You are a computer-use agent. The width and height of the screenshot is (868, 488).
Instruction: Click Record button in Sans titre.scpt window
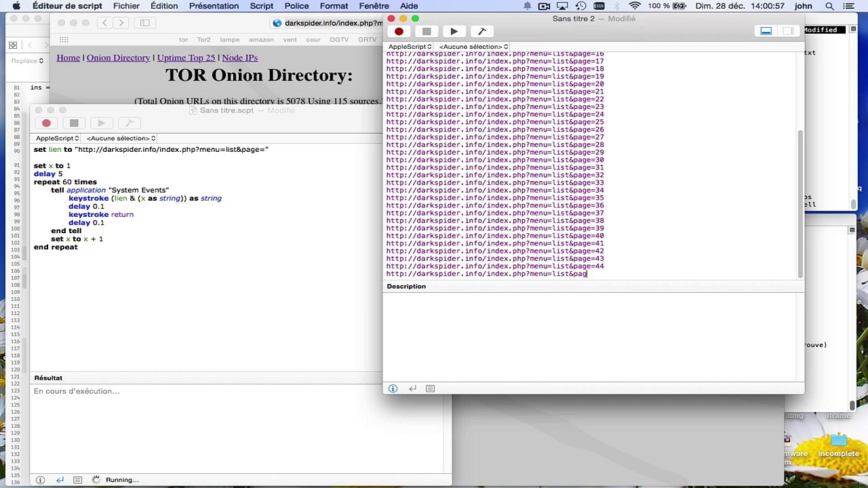(x=46, y=123)
